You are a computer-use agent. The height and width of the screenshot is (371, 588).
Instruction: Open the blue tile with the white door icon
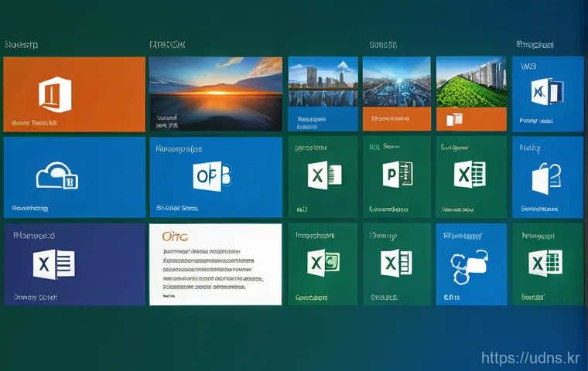(548, 177)
